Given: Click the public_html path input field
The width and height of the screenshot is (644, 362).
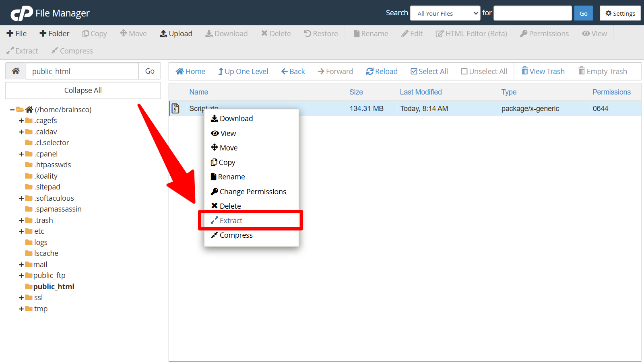Looking at the screenshot, I should 83,71.
